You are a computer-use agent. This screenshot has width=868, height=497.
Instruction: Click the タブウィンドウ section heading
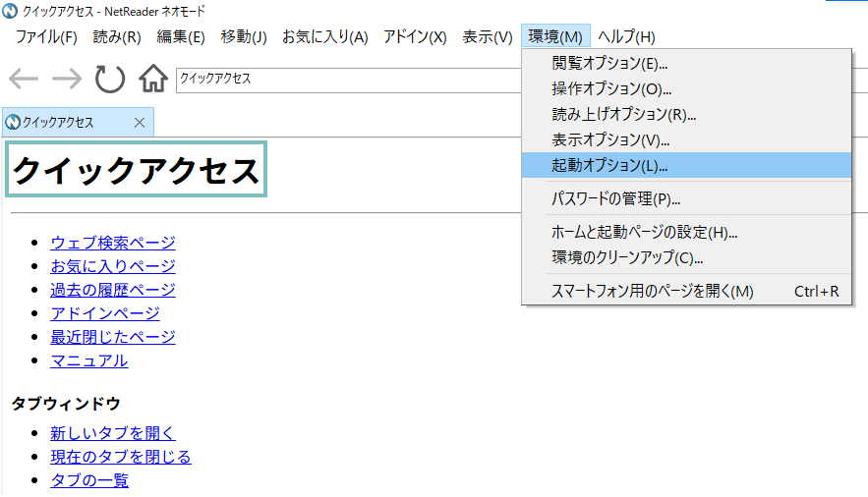66,404
